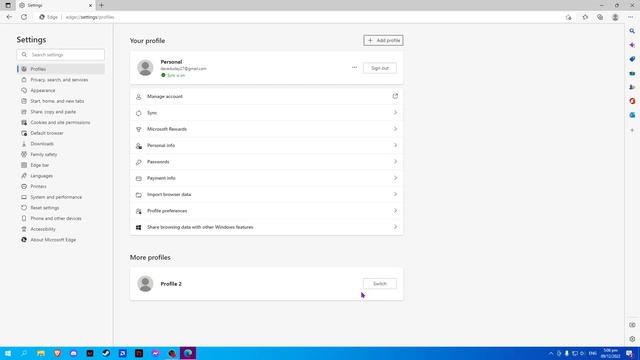The width and height of the screenshot is (640, 360).
Task: Open Discord from taskbar
Action: coord(73,353)
